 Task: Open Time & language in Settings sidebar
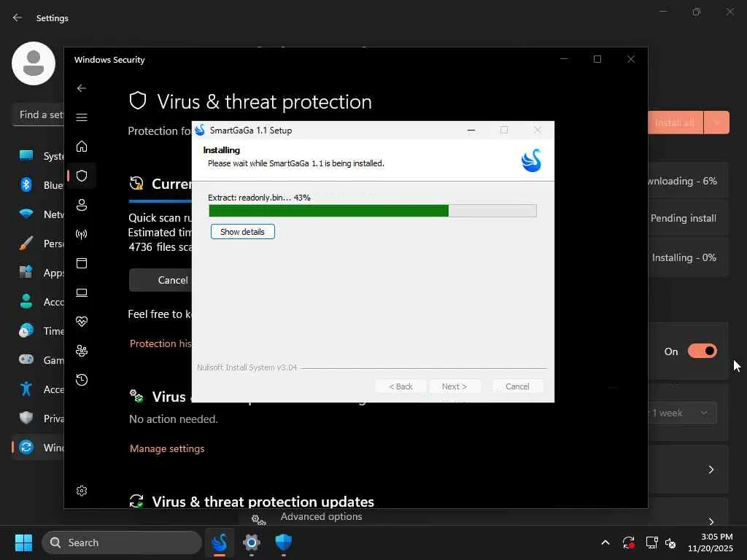[x=38, y=330]
